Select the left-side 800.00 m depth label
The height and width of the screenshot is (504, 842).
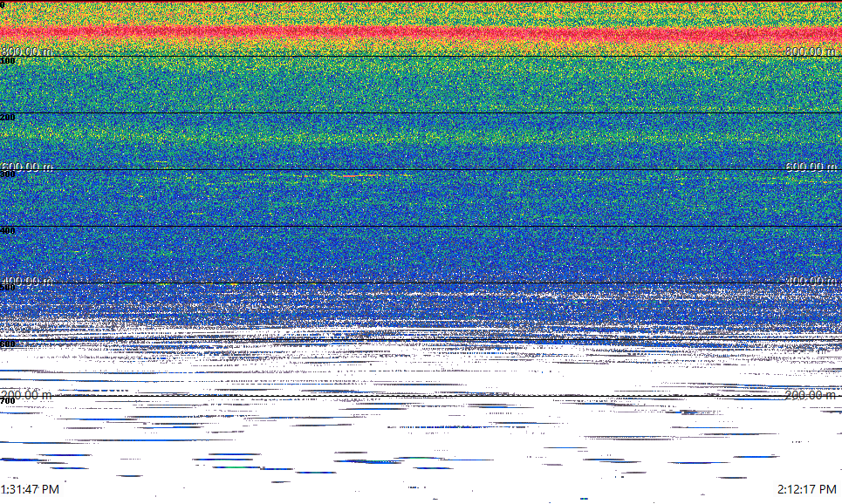[x=27, y=51]
